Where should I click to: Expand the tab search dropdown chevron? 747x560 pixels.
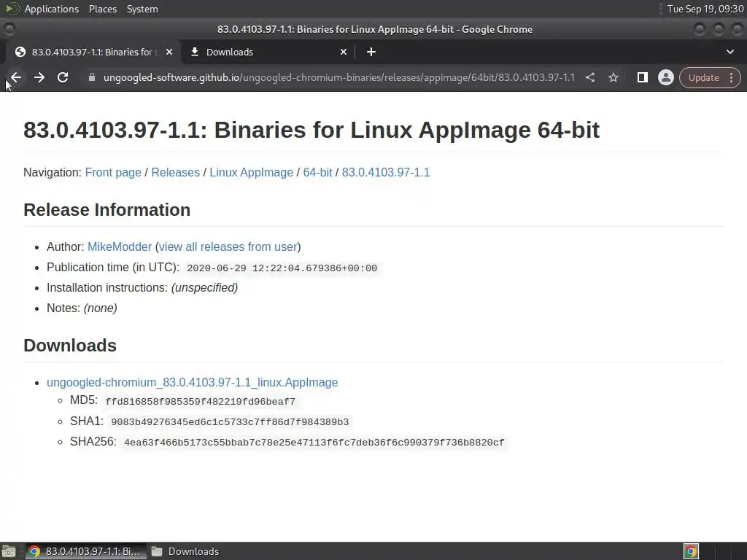tap(729, 52)
